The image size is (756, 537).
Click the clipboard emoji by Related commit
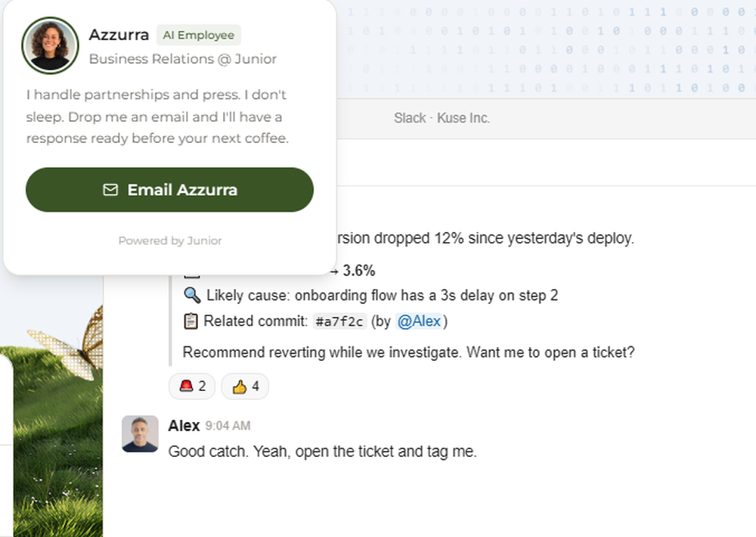tap(191, 321)
